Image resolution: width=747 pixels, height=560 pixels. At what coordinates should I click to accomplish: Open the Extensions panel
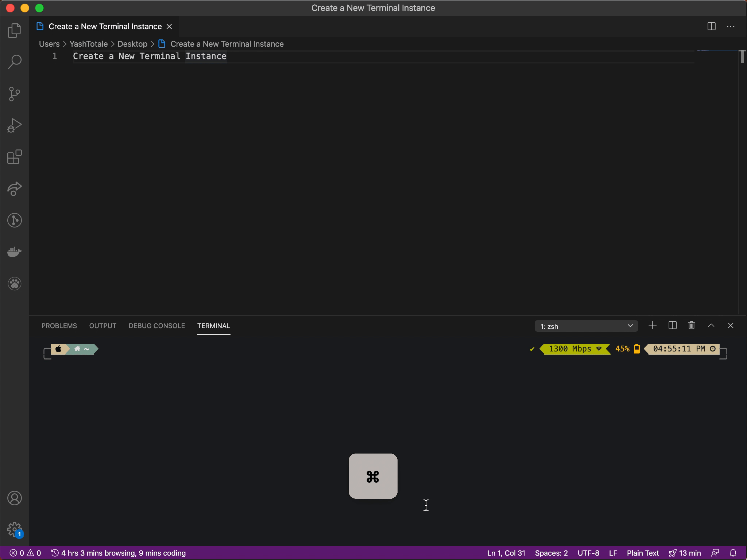click(x=14, y=157)
